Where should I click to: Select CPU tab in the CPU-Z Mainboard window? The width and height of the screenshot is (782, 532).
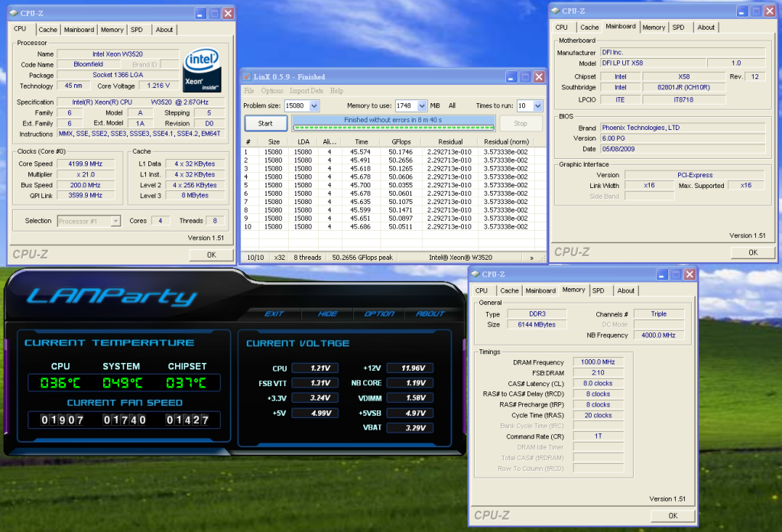(x=562, y=28)
